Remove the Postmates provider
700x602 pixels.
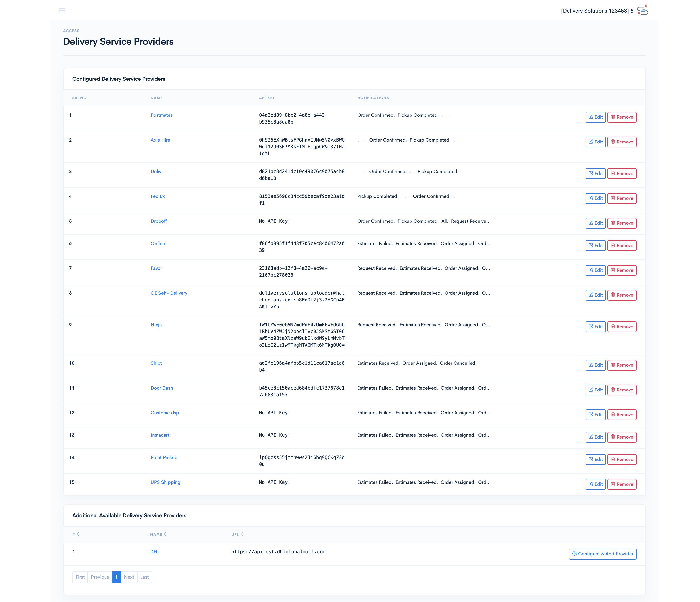tap(622, 117)
